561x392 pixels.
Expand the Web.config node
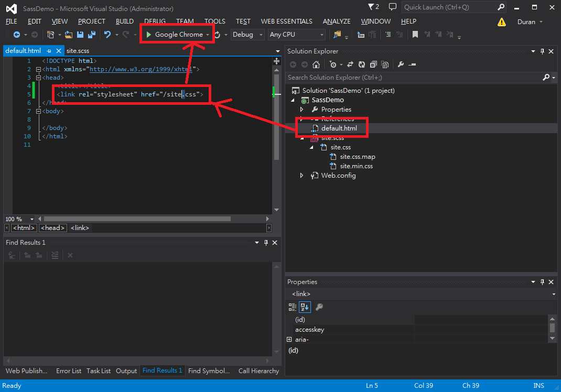pos(301,176)
